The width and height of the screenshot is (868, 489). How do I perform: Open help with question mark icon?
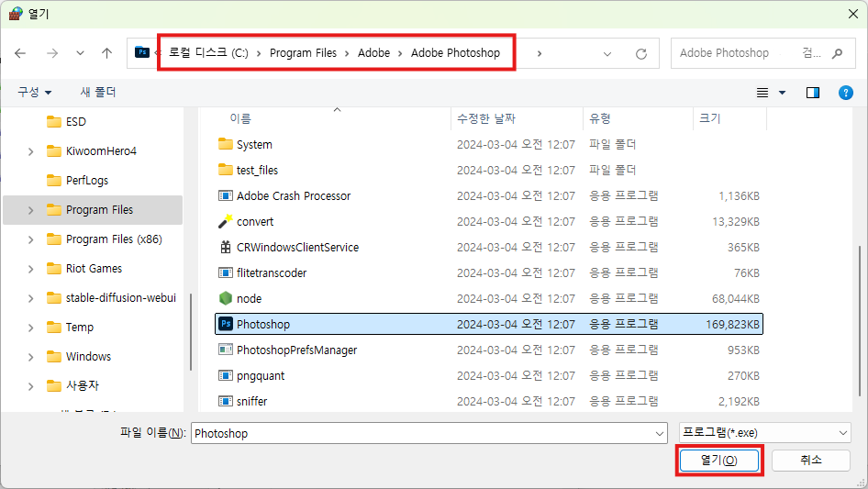click(845, 93)
